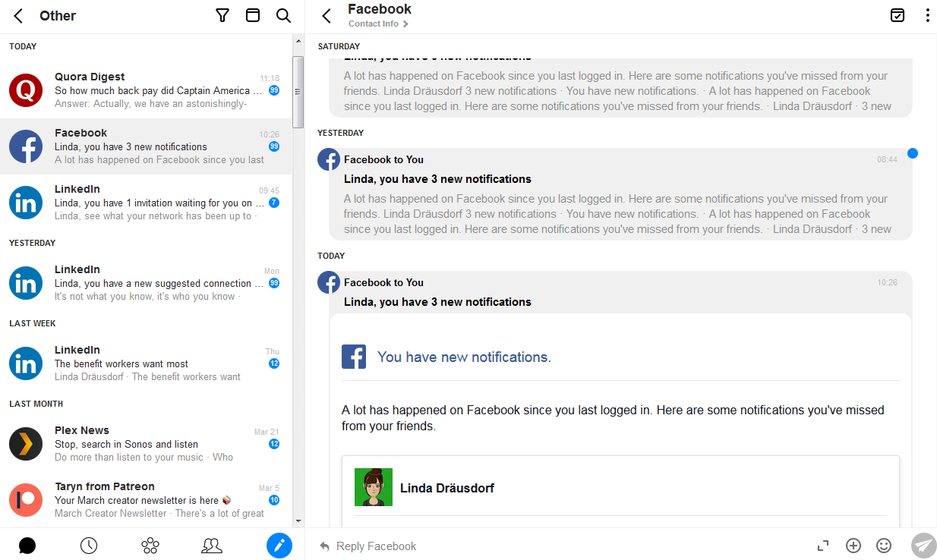Viewport: 937px width, 560px height.
Task: Click the 99 unread badge on Quora Digest
Action: click(274, 90)
